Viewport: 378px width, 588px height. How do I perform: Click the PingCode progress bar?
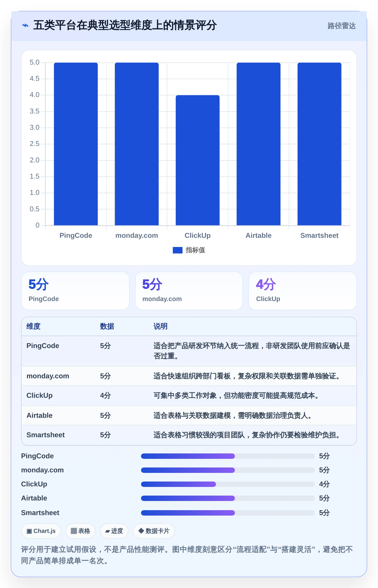coord(228,456)
